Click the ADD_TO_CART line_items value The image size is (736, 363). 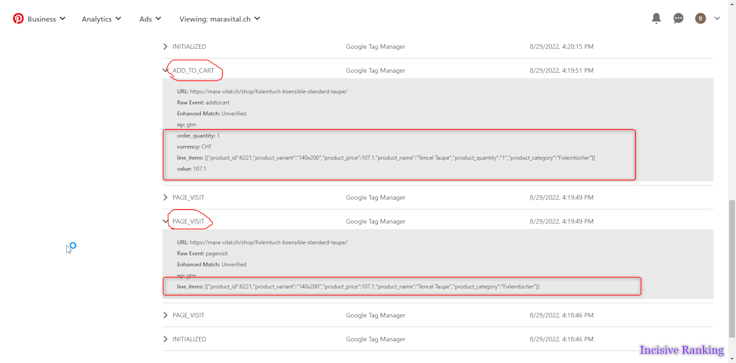point(400,158)
